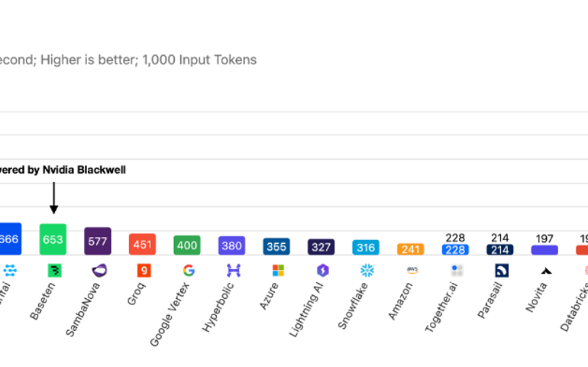Image resolution: width=588 pixels, height=367 pixels.
Task: Click the green bar showing 400
Action: click(187, 245)
